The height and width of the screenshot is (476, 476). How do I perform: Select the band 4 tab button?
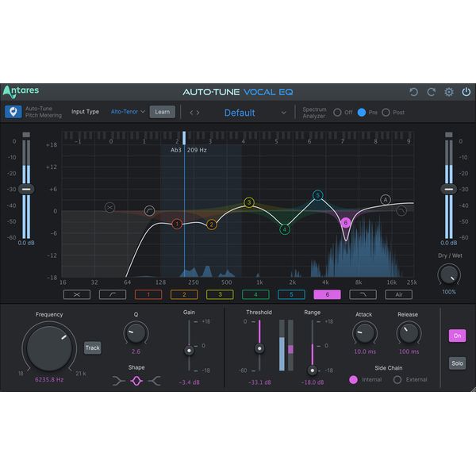click(x=255, y=294)
